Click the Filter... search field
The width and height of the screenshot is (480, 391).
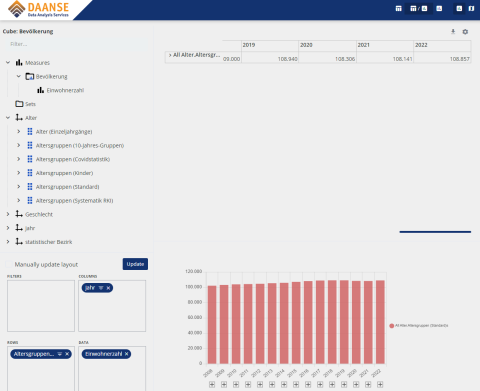pyautogui.click(x=76, y=44)
